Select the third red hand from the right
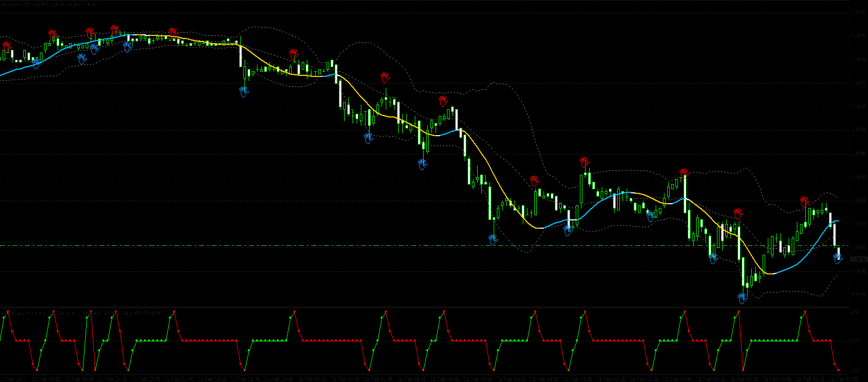Viewport: 868px width, 382px height. [684, 173]
